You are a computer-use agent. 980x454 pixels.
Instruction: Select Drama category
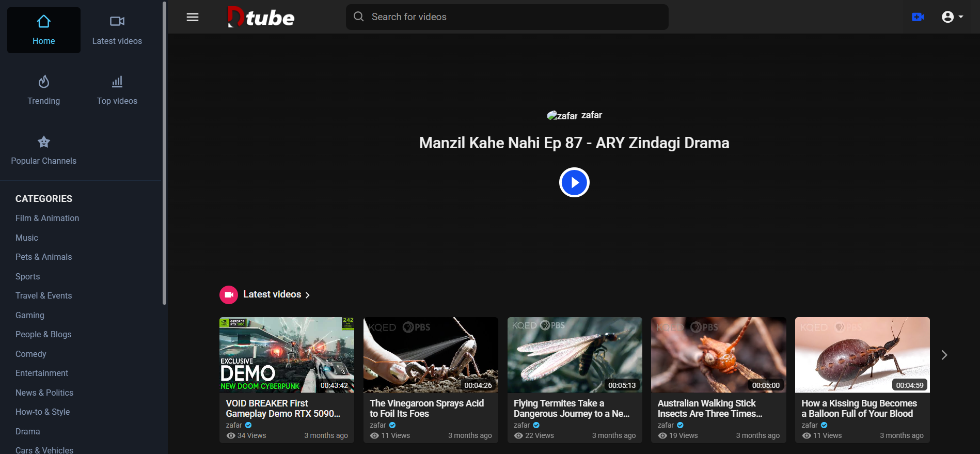click(x=28, y=431)
